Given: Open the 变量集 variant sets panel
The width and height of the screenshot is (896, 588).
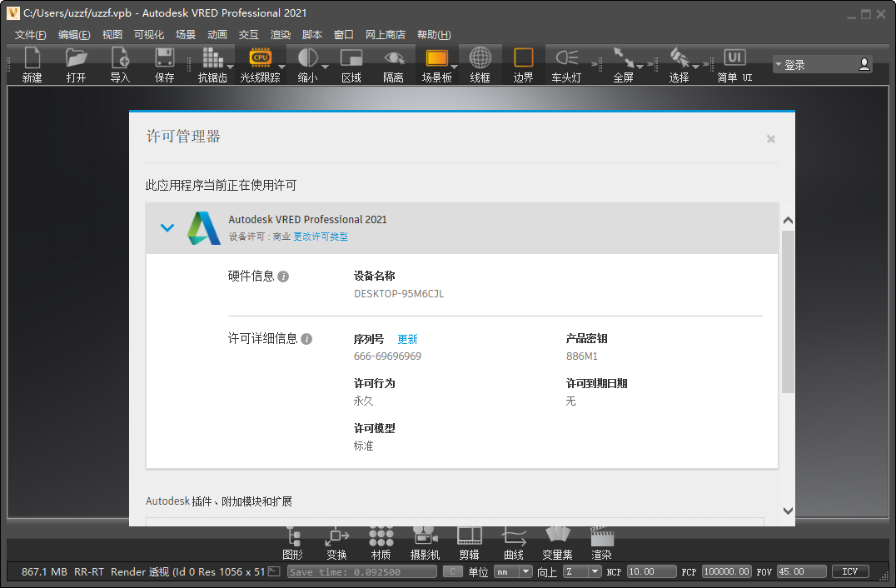Looking at the screenshot, I should coord(557,541).
